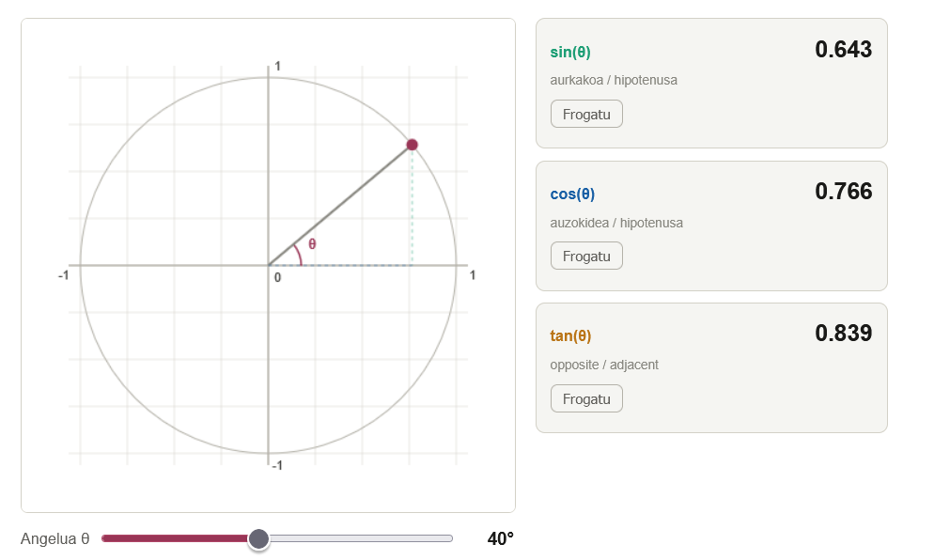Click the left x-axis label -1
950x560 pixels.
point(63,275)
